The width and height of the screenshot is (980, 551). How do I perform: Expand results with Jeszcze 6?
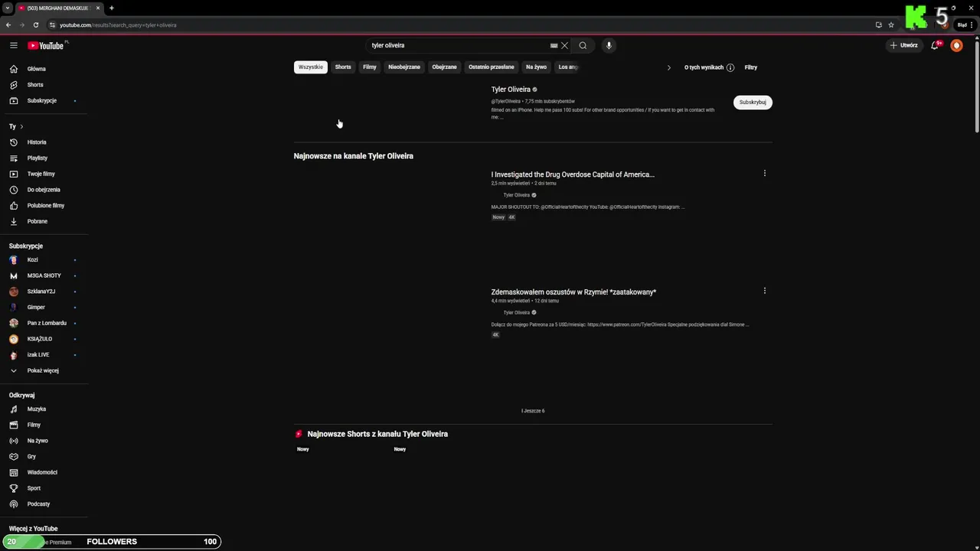coord(533,411)
